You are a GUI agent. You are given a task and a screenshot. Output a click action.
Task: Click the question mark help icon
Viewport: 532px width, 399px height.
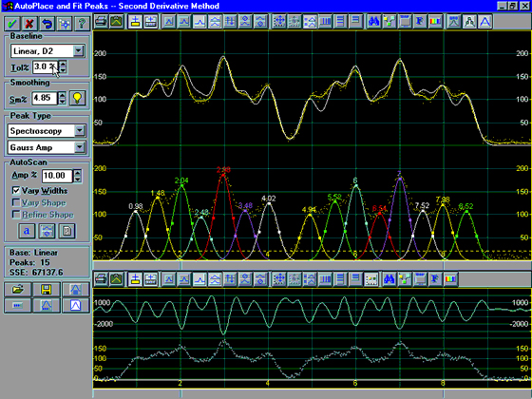(82, 24)
